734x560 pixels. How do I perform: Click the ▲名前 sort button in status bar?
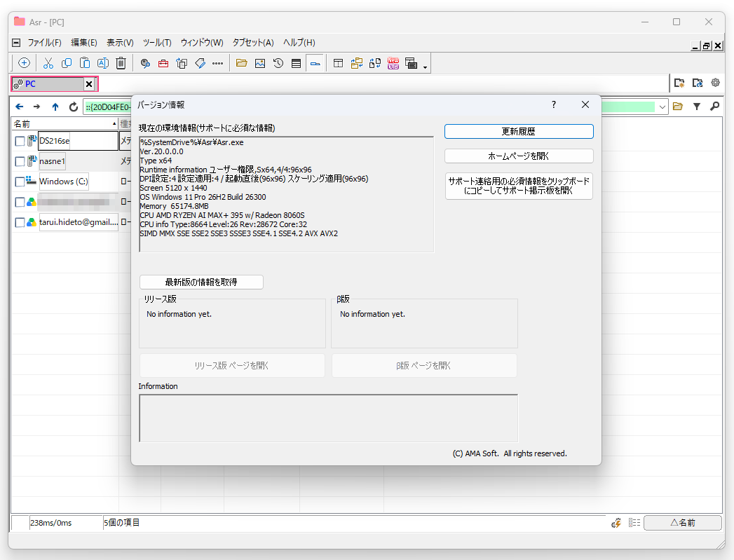[x=683, y=523]
